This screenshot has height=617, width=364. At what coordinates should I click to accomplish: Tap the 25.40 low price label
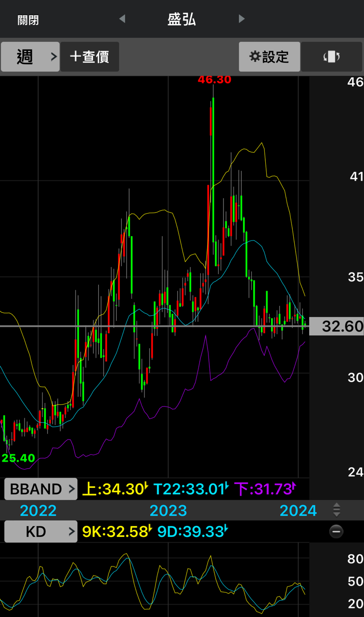18,458
